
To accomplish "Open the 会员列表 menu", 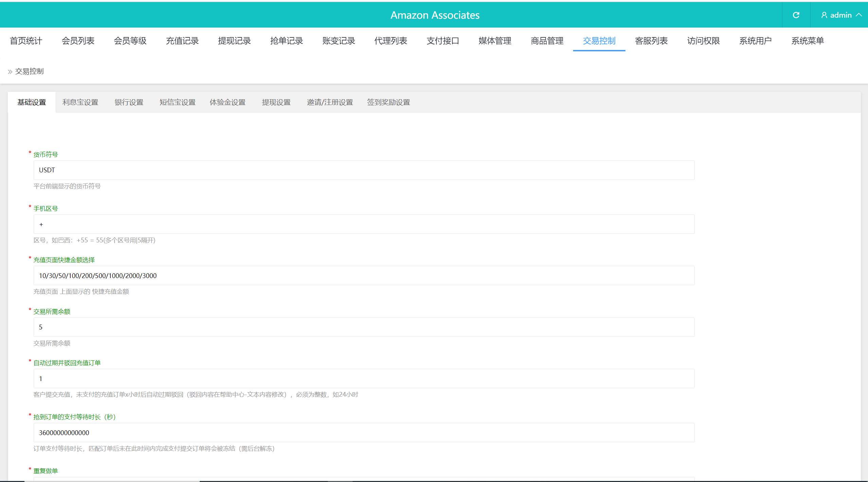I will point(78,41).
